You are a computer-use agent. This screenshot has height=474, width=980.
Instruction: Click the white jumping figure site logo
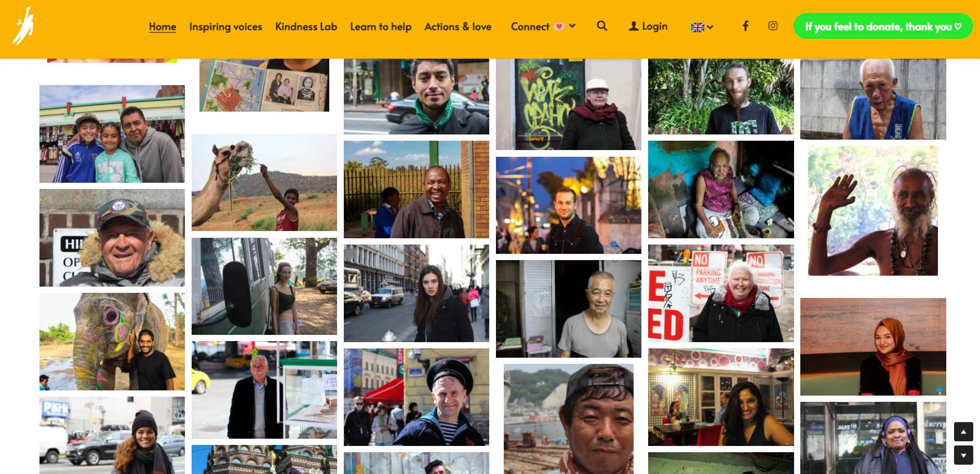[23, 26]
